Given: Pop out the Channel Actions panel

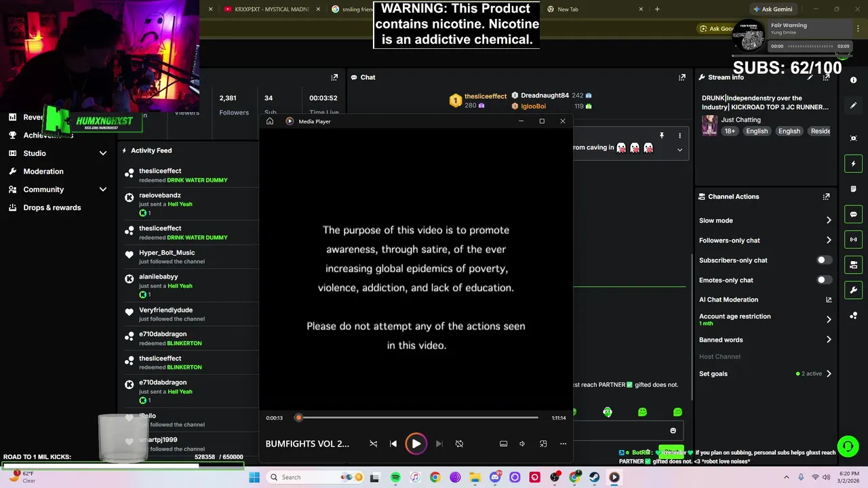Looking at the screenshot, I should point(826,197).
